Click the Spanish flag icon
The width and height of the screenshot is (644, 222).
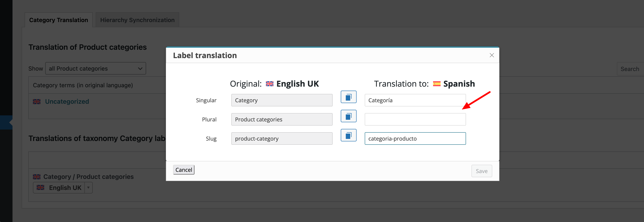pyautogui.click(x=436, y=84)
